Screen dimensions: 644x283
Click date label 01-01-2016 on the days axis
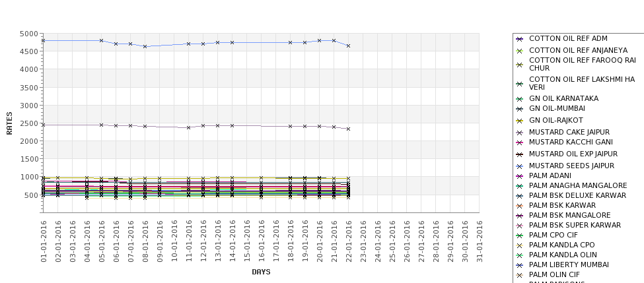click(44, 241)
